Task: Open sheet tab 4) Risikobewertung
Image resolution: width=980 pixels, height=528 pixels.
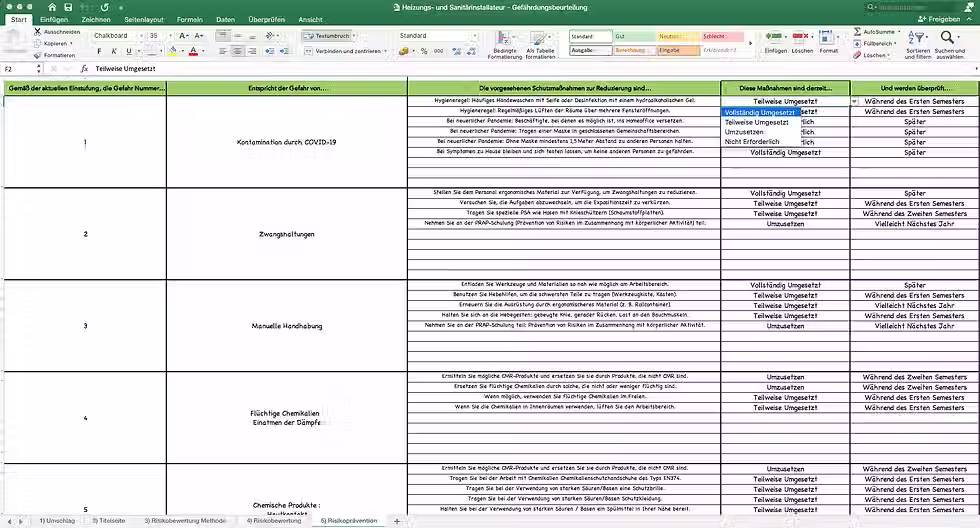Action: tap(274, 521)
